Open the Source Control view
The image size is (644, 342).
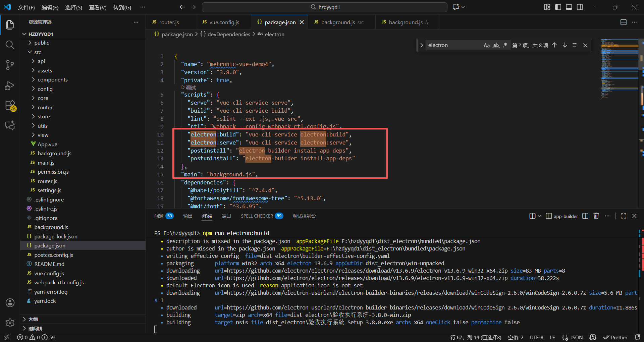click(10, 65)
